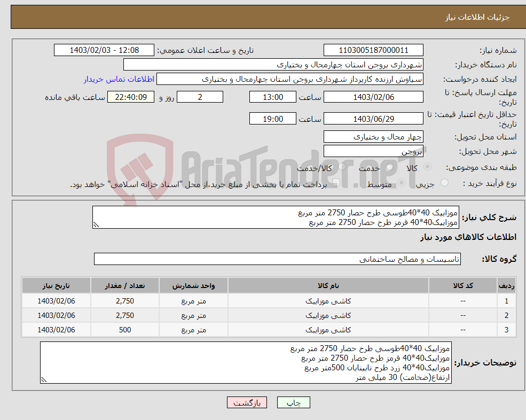Click date 1403/02/06 in row 3
Image resolution: width=526 pixels, height=420 pixels.
click(x=56, y=330)
